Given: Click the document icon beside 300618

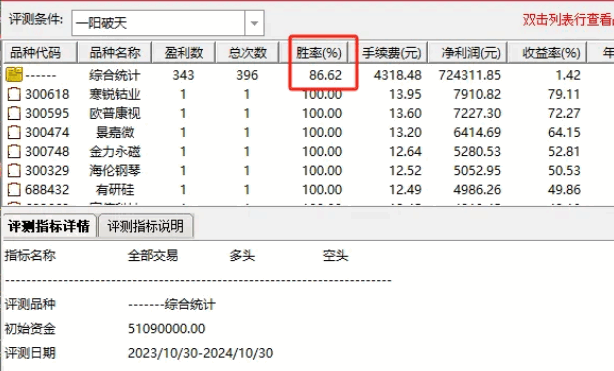Looking at the screenshot, I should [14, 94].
